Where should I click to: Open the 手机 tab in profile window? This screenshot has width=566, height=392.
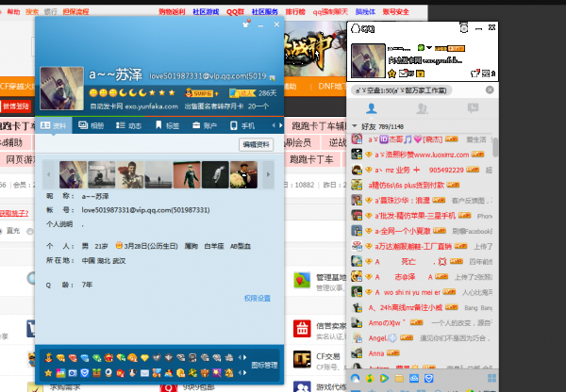pos(242,125)
